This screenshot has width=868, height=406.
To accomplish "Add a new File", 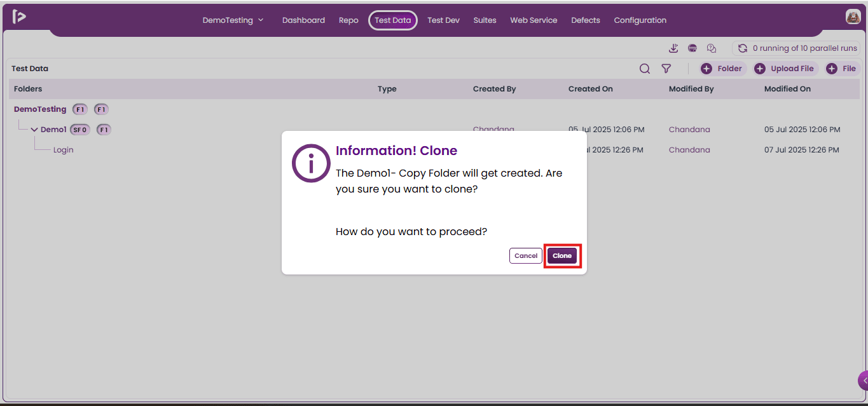I will (x=842, y=69).
